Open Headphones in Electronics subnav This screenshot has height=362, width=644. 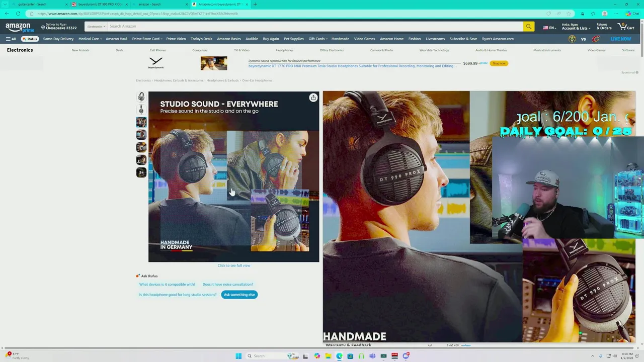click(x=284, y=50)
